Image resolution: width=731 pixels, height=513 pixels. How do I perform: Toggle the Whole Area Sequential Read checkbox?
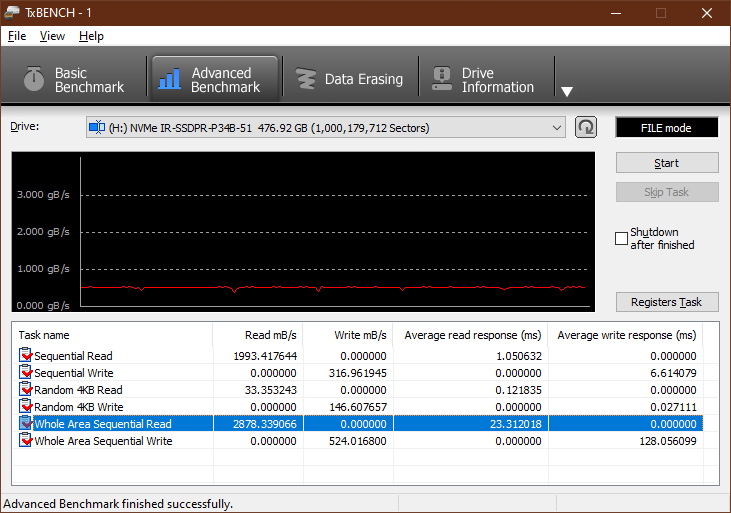pyautogui.click(x=25, y=423)
